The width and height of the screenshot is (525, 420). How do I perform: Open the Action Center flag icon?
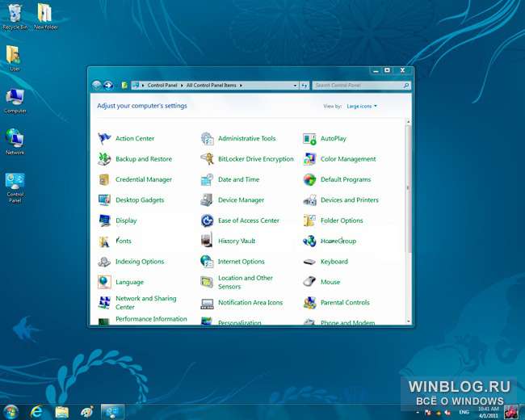[x=104, y=138]
